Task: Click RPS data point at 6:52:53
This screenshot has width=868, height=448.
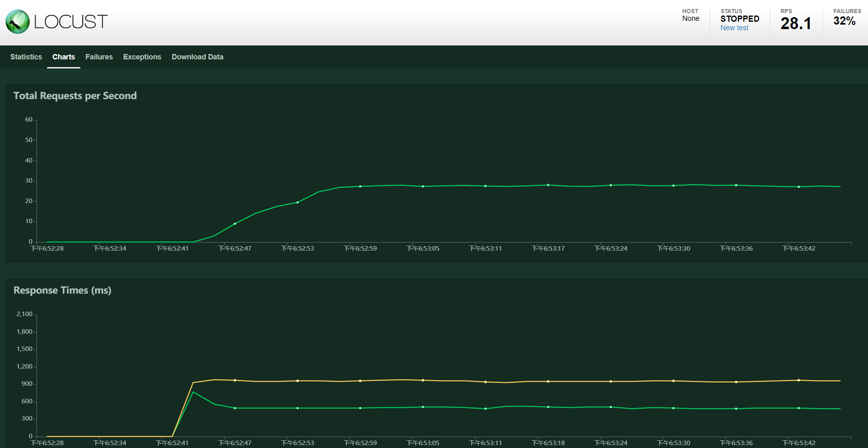Action: (298, 202)
